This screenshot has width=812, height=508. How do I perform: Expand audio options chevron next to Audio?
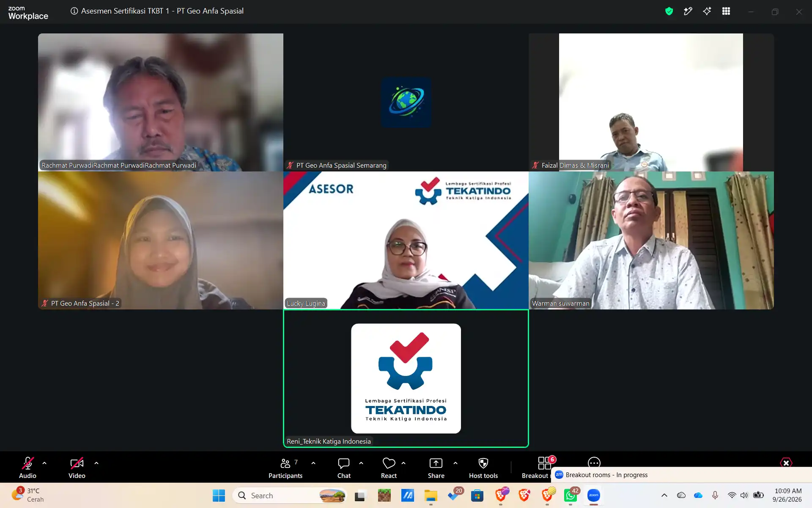(44, 463)
